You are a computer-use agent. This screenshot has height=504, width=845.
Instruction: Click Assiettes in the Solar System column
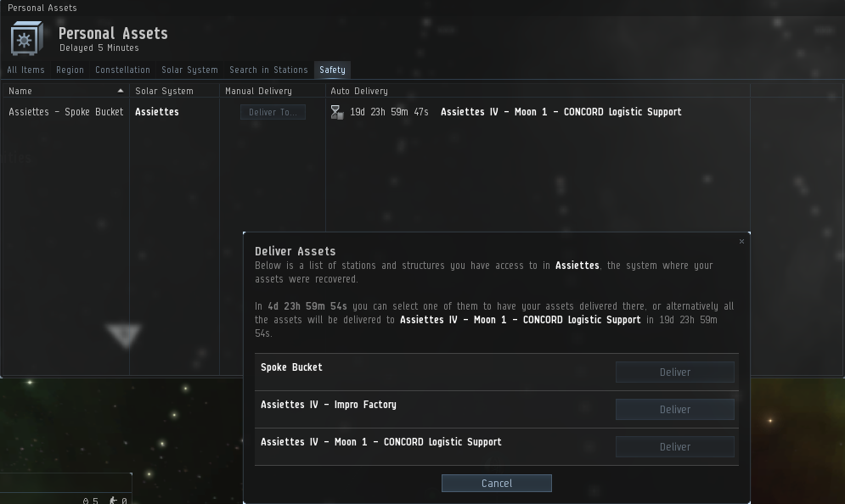(157, 112)
